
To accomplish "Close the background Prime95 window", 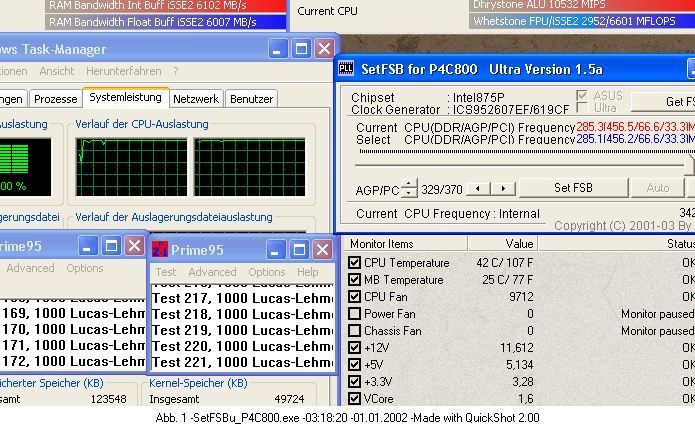I will pos(134,246).
